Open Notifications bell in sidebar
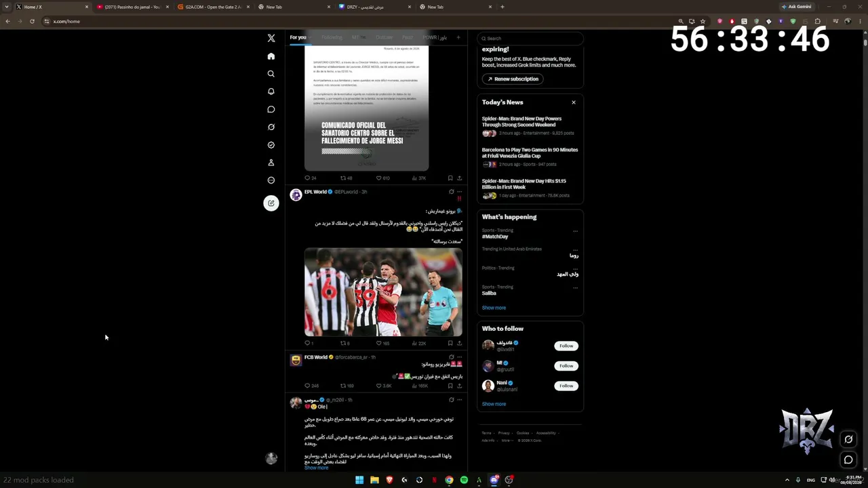The height and width of the screenshot is (488, 868). pyautogui.click(x=271, y=91)
